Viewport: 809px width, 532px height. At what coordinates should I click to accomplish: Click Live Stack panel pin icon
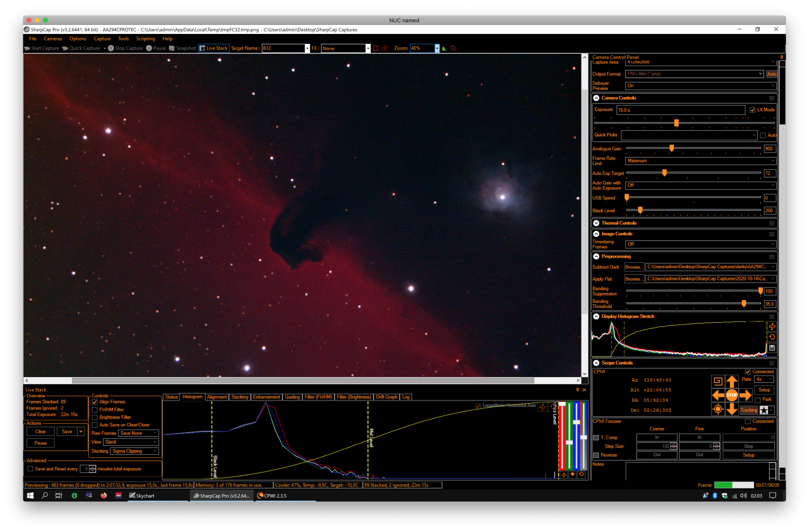577,390
